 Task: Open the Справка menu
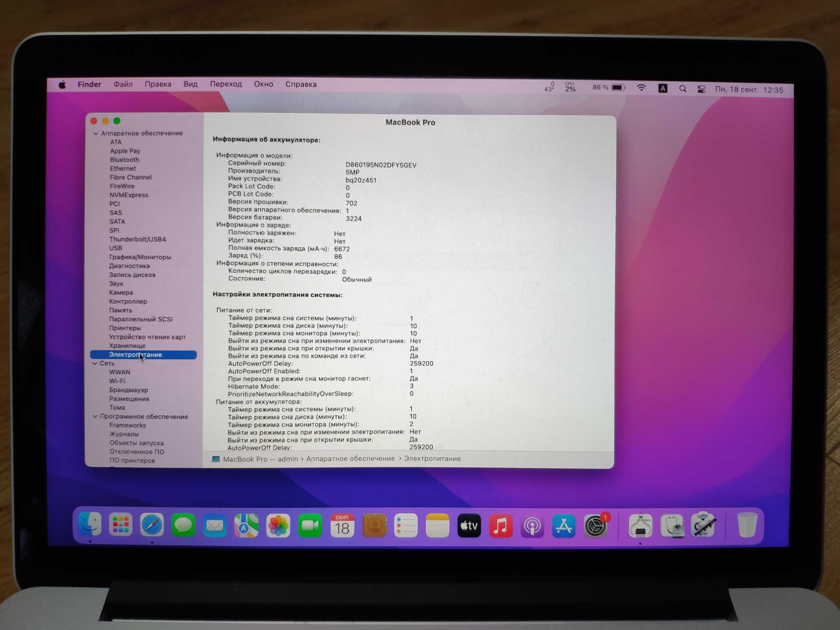point(301,84)
